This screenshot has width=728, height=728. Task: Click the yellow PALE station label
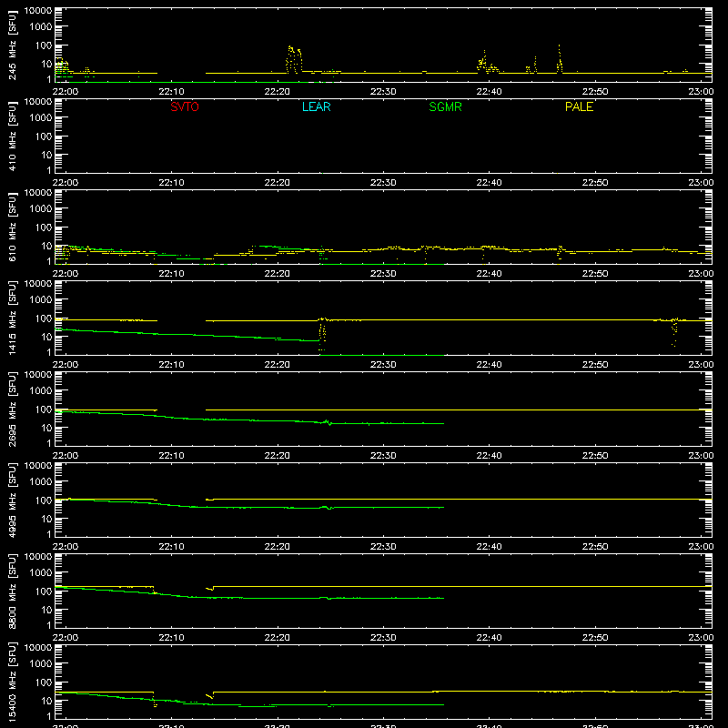pos(579,106)
